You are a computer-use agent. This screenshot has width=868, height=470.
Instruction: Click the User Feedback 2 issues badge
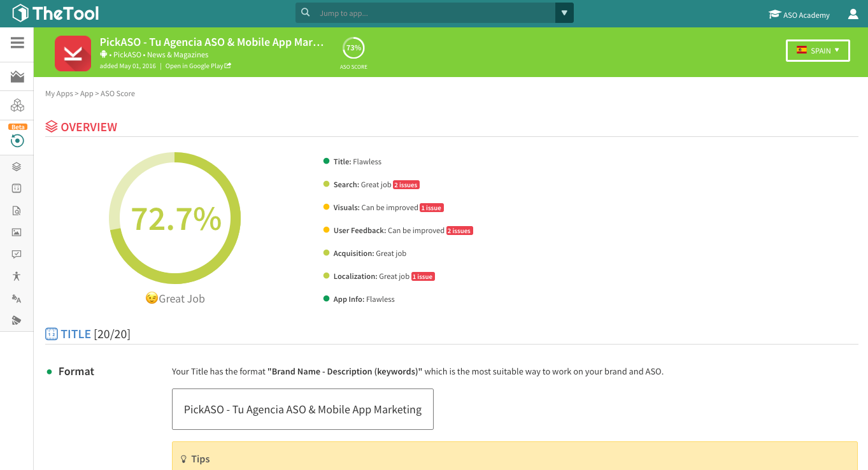click(460, 231)
